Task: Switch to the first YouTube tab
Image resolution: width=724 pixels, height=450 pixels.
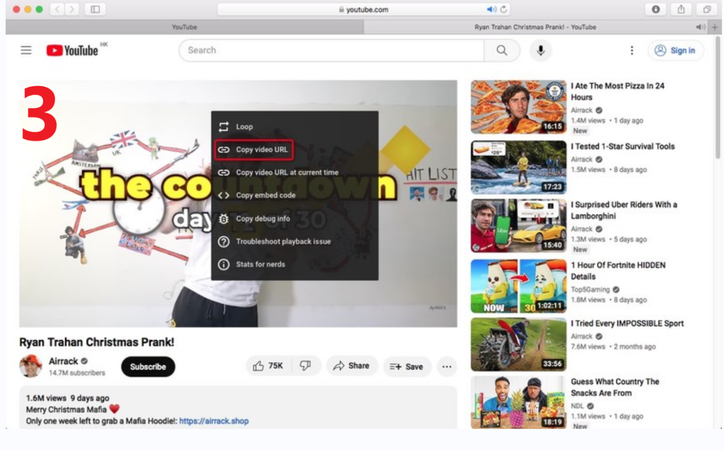Action: (185, 27)
